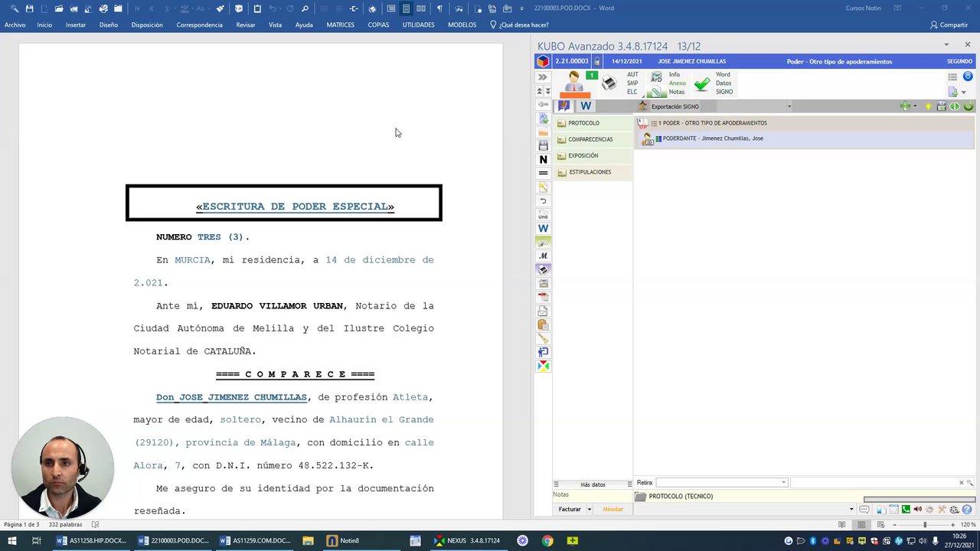Click the ArD icon in KUBO
This screenshot has width=980, height=551.
656,77
